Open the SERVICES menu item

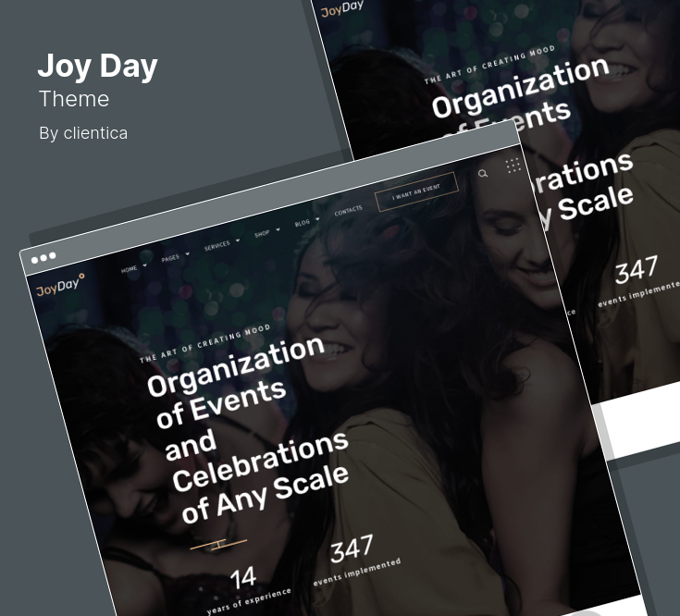(x=216, y=246)
